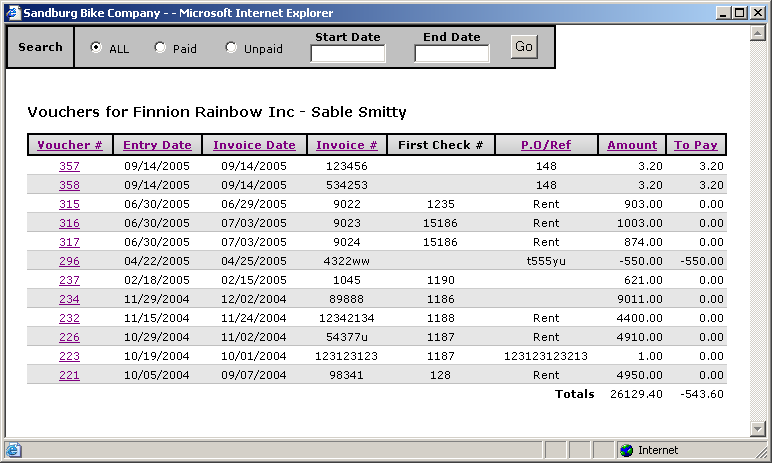
Task: Select the Unpaid radio button
Action: pyautogui.click(x=231, y=48)
